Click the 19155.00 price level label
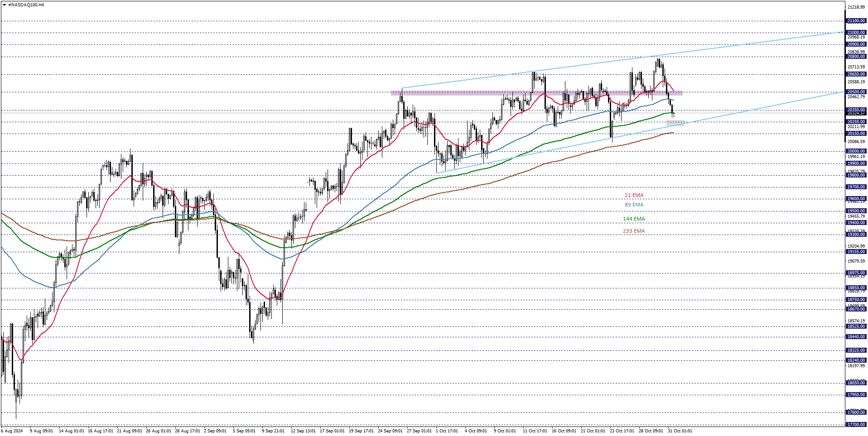This screenshot has width=868, height=436. pyautogui.click(x=856, y=252)
